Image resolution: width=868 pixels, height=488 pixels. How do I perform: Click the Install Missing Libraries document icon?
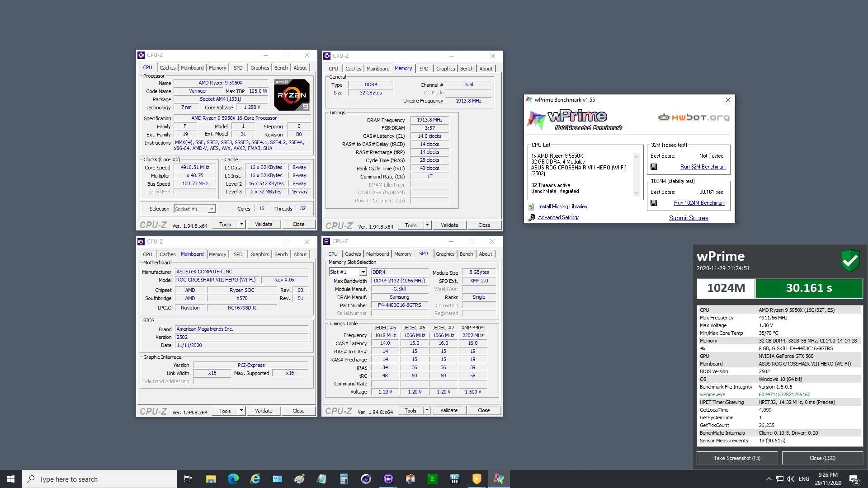[531, 206]
